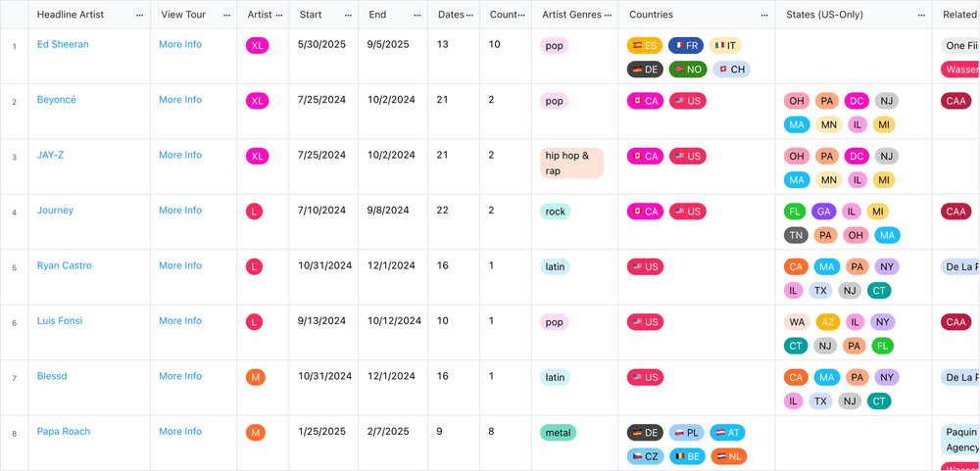Open the Countries column options menu
The width and height of the screenshot is (980, 471).
764,15
